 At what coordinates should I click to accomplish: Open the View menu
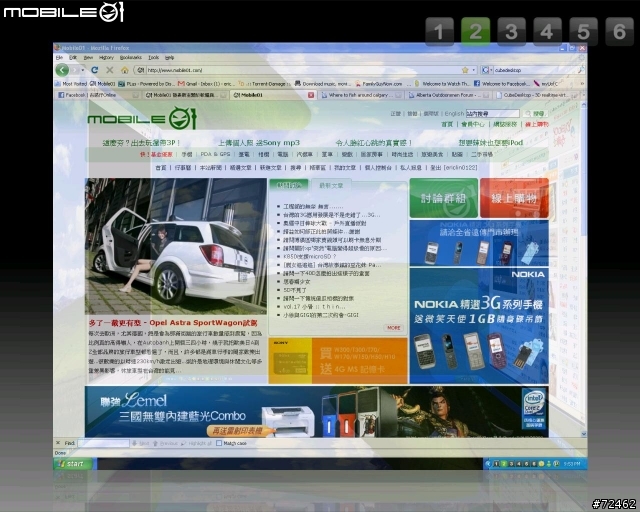pyautogui.click(x=88, y=58)
